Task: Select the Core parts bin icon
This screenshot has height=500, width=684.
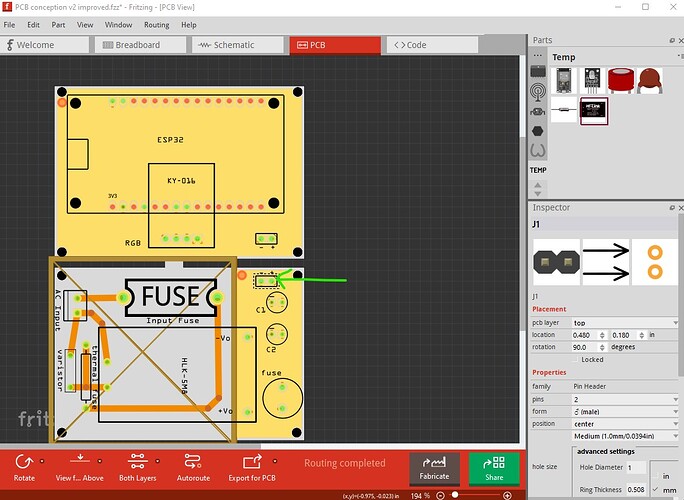Action: [538, 71]
